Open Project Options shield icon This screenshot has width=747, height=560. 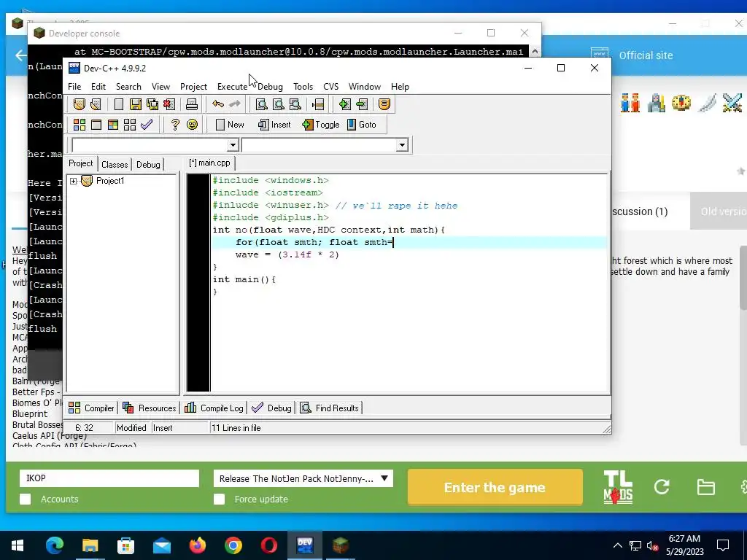tap(384, 104)
